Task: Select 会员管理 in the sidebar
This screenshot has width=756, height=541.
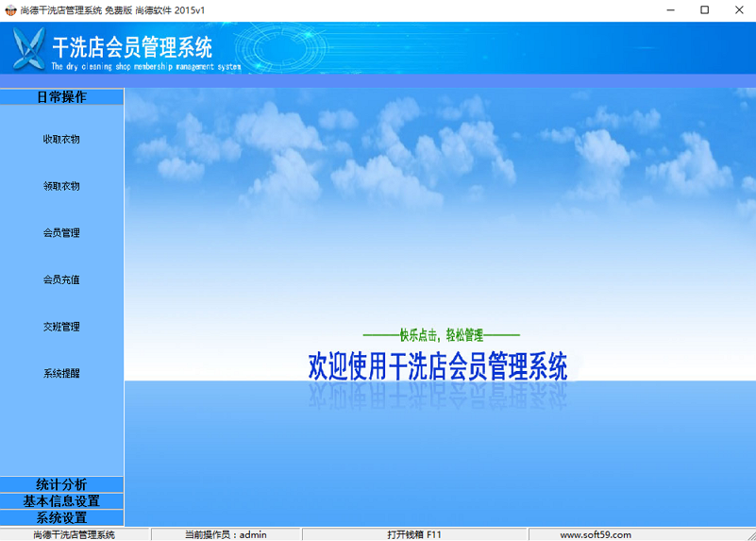Action: click(61, 232)
